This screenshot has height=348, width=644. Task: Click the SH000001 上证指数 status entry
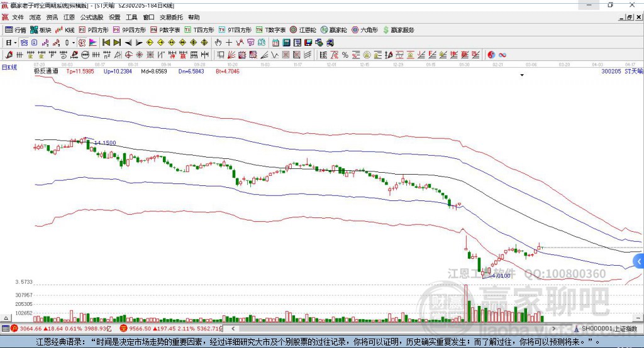click(606, 329)
